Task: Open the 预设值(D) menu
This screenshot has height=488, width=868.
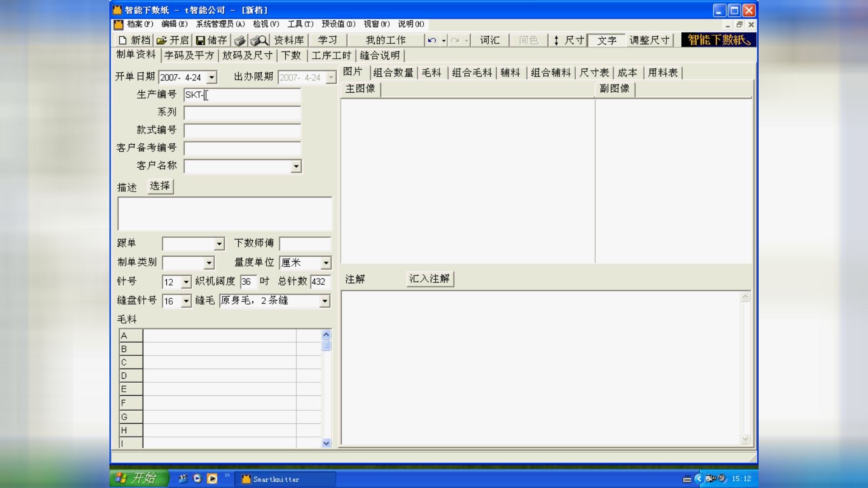Action: tap(339, 24)
